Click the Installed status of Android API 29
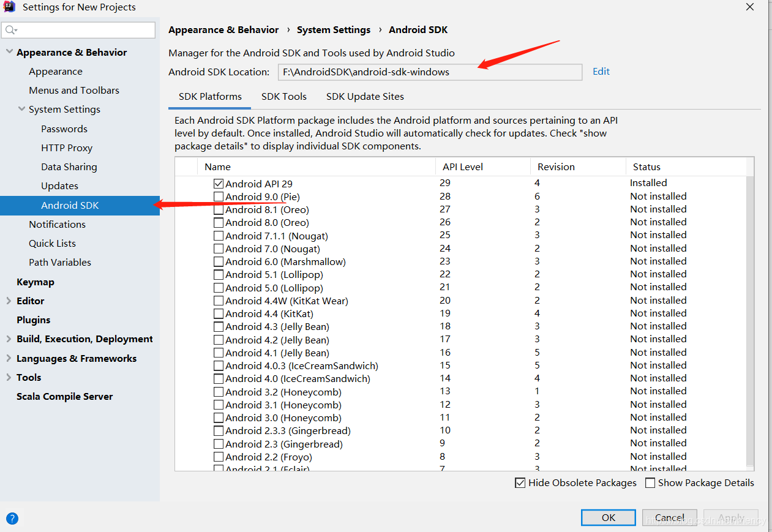Image resolution: width=772 pixels, height=532 pixels. click(x=648, y=182)
